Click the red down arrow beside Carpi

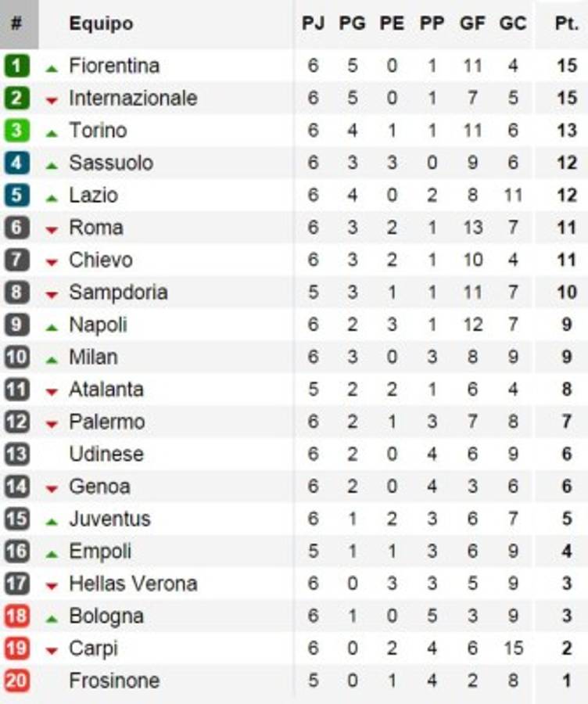[52, 650]
